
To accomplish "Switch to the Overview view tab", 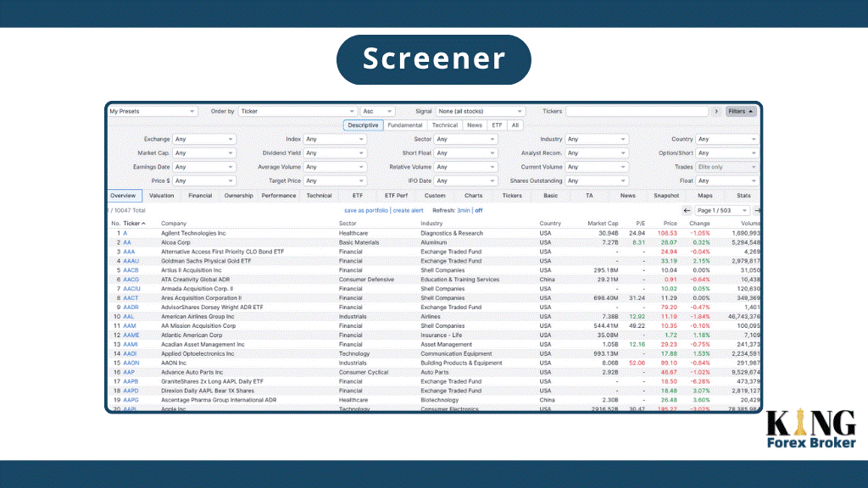I will [x=124, y=196].
